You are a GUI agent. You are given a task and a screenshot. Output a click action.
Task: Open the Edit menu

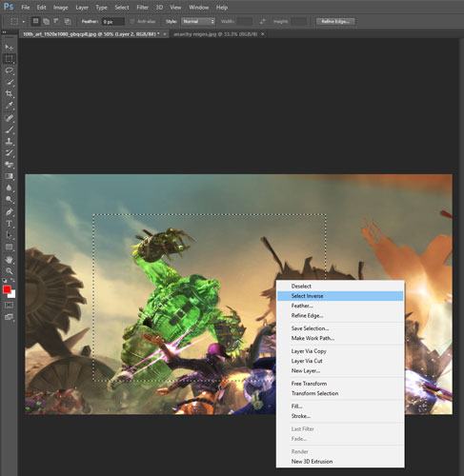coord(41,8)
